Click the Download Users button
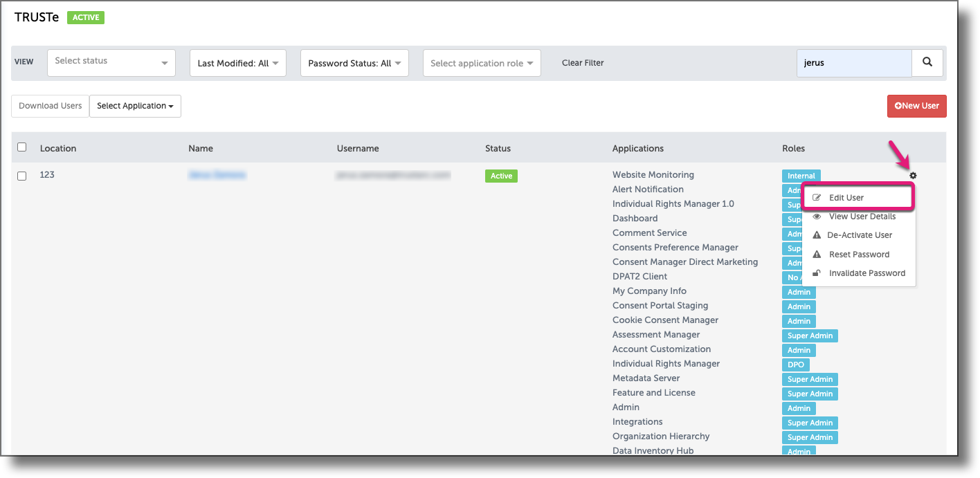 coord(50,106)
